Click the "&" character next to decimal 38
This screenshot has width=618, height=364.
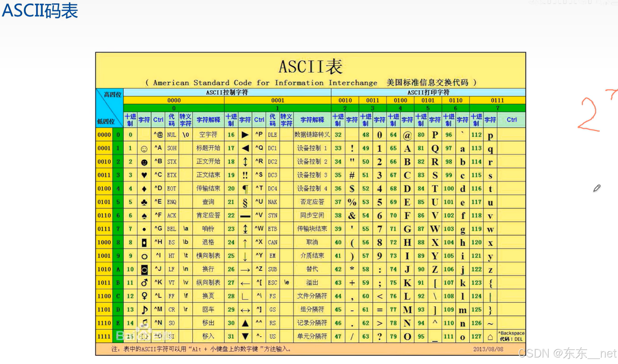pyautogui.click(x=352, y=216)
